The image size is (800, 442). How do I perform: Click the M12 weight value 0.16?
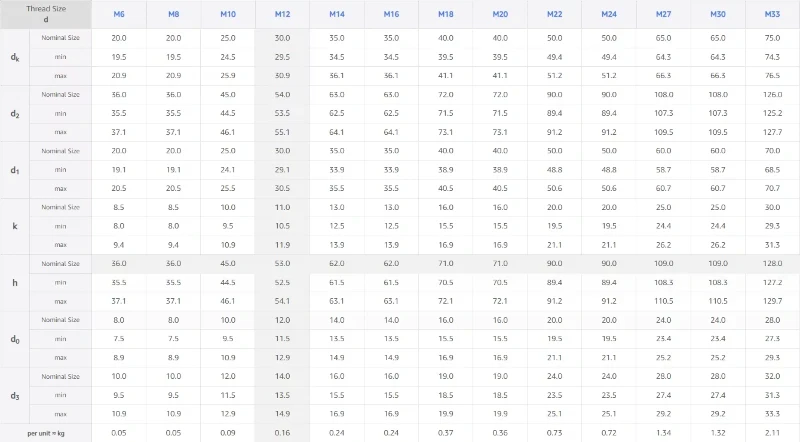click(282, 433)
